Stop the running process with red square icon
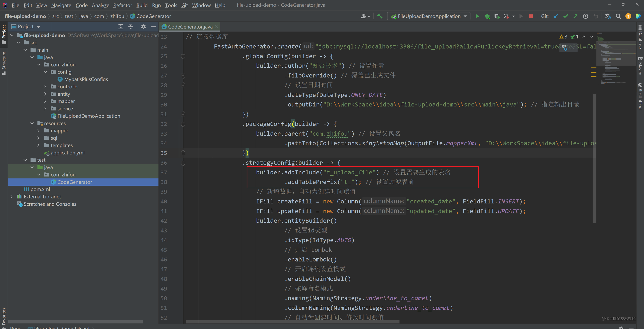Screen dimensions: 644x329 [531, 16]
